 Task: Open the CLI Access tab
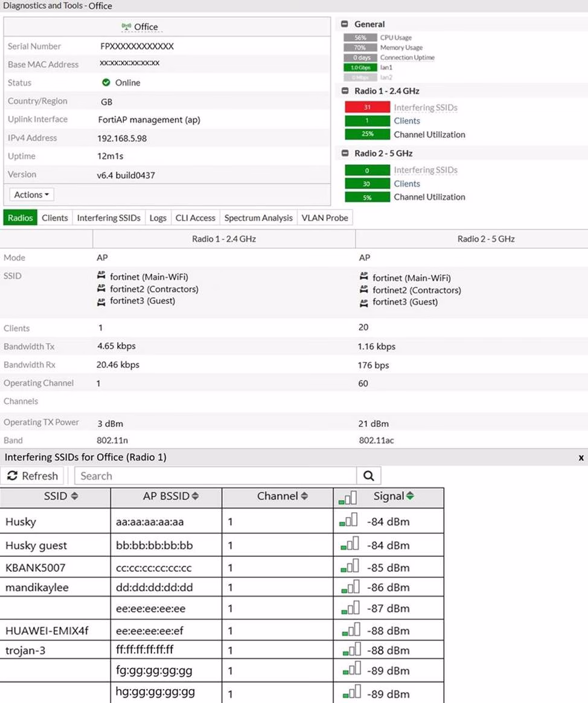click(x=195, y=218)
